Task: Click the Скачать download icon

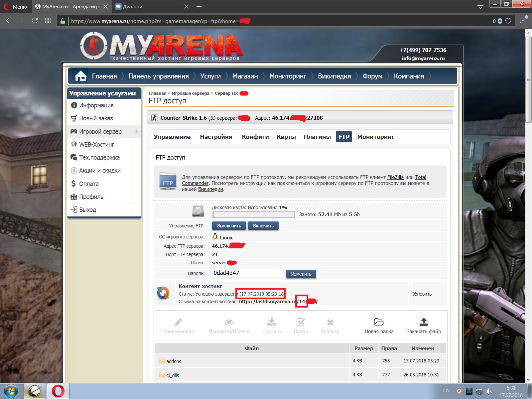Action: click(x=272, y=322)
